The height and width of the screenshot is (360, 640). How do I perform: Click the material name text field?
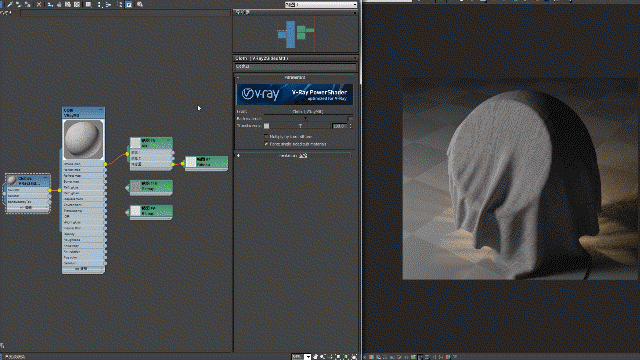(x=296, y=66)
